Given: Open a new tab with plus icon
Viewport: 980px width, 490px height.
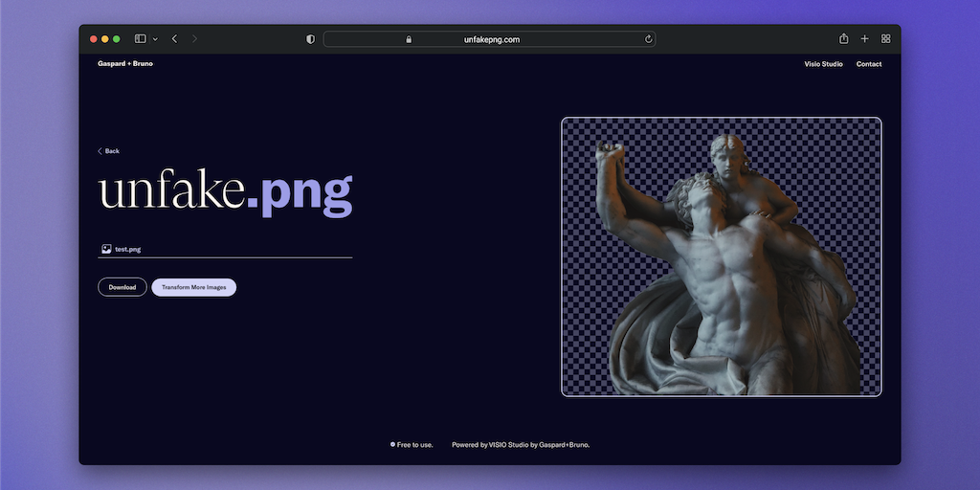Looking at the screenshot, I should pos(864,39).
